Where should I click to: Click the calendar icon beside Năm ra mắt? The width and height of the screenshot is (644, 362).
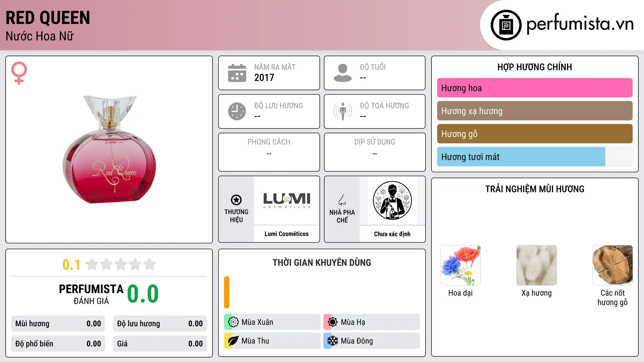pos(237,73)
